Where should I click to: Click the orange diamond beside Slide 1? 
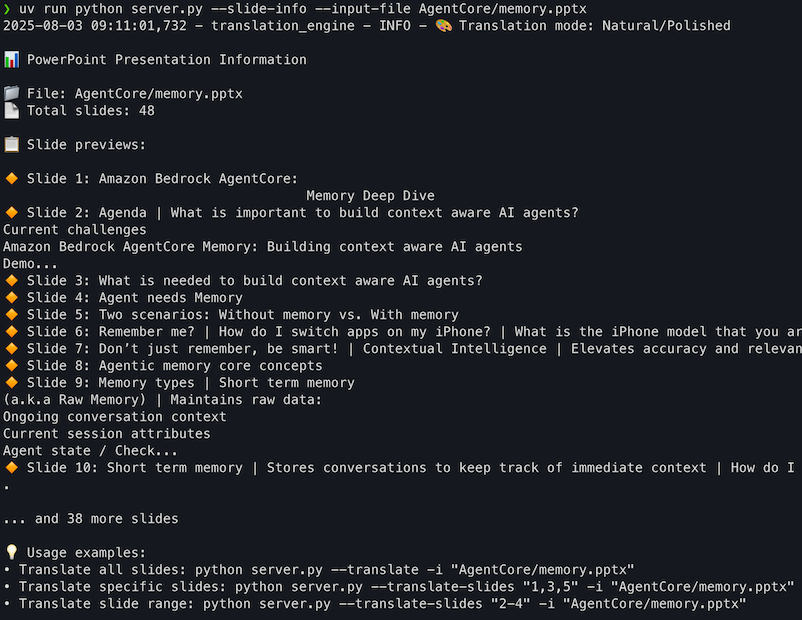click(11, 179)
